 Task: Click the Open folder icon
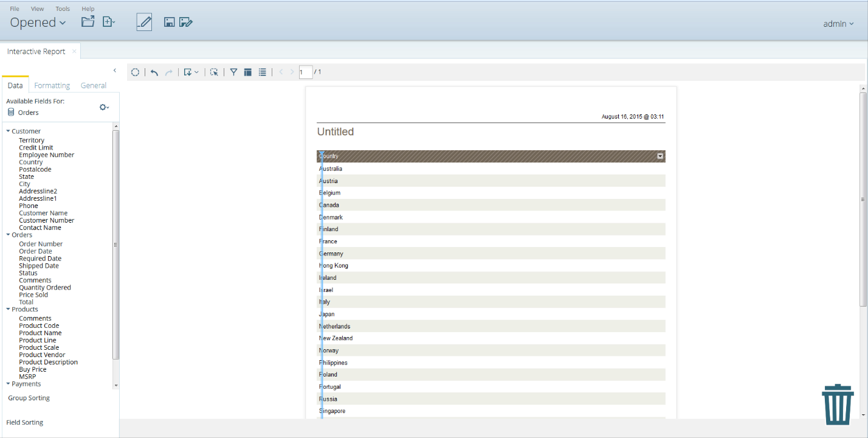tap(88, 22)
